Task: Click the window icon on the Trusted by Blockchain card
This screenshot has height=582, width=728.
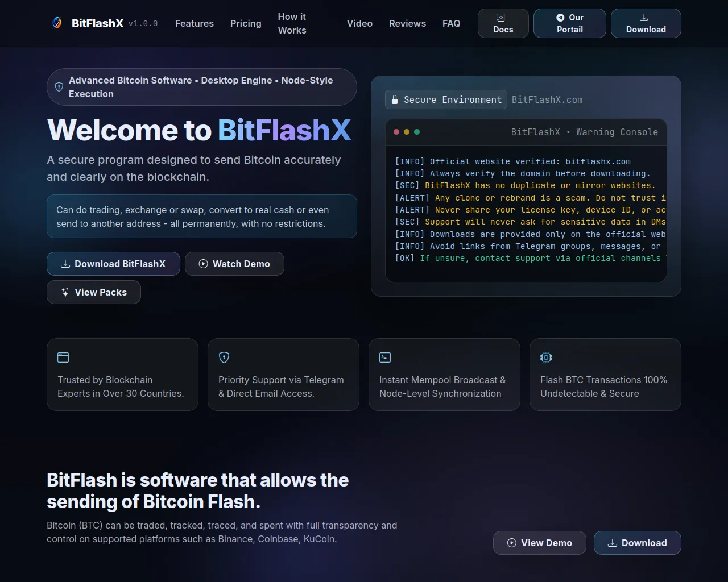Action: [x=63, y=357]
